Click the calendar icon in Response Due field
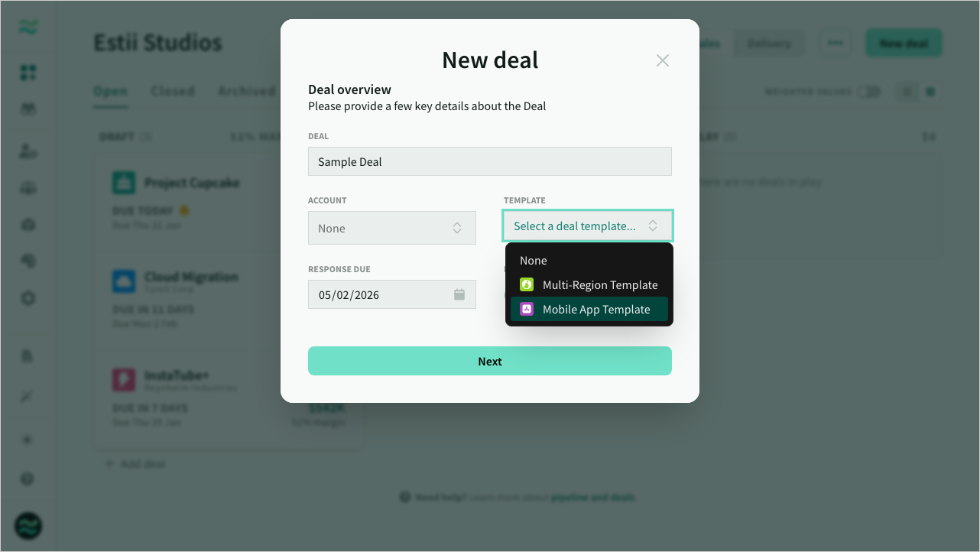This screenshot has height=552, width=980. (x=459, y=294)
